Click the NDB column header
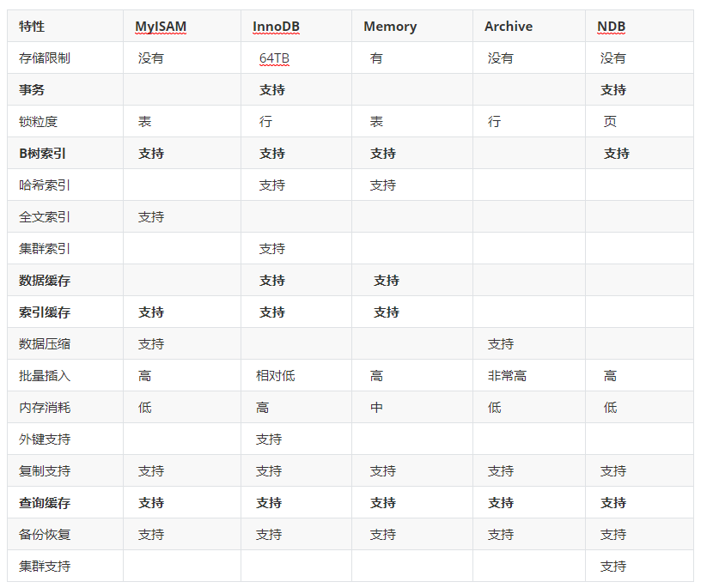This screenshot has width=713, height=588. [x=611, y=27]
